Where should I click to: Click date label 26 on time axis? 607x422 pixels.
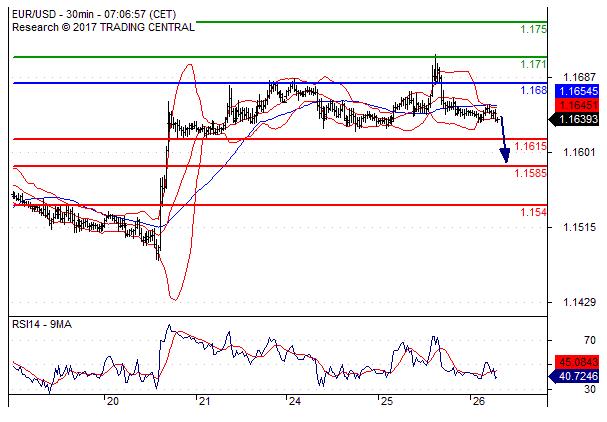[478, 401]
